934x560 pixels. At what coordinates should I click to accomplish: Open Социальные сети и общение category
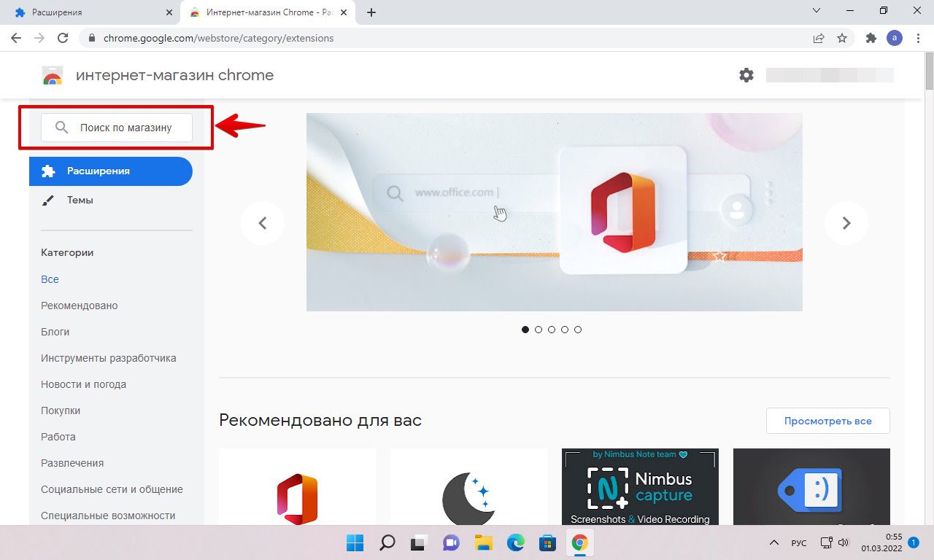tap(112, 489)
